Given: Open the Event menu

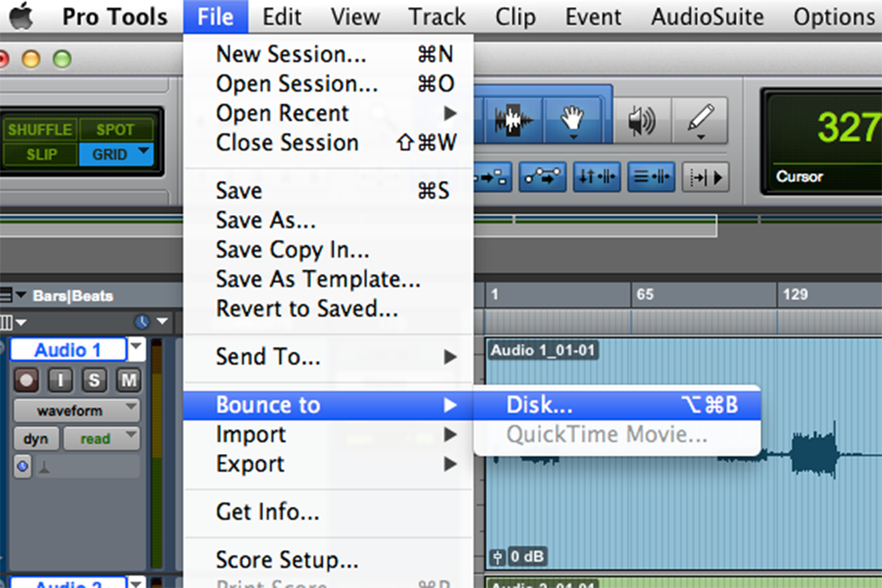Looking at the screenshot, I should (594, 16).
